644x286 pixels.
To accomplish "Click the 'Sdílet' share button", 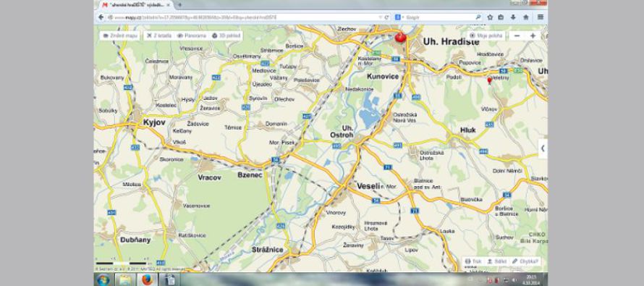I will (x=496, y=261).
